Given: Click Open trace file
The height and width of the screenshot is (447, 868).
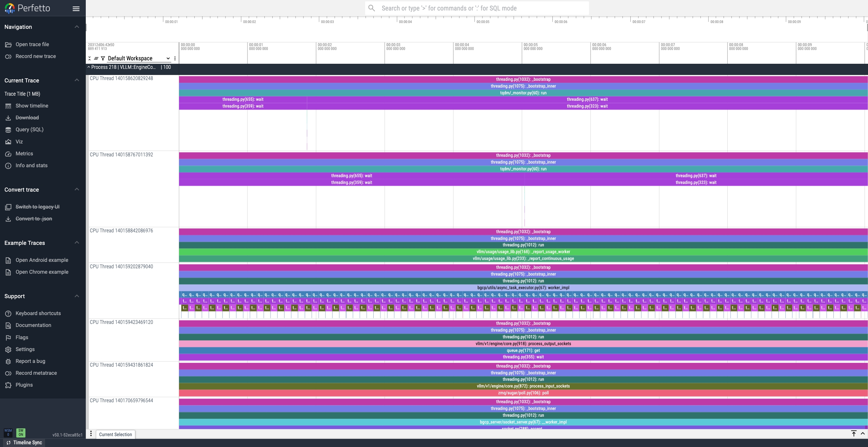Looking at the screenshot, I should pos(32,44).
